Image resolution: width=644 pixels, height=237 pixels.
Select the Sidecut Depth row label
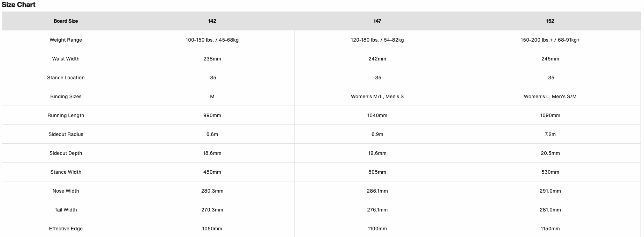[x=66, y=153]
